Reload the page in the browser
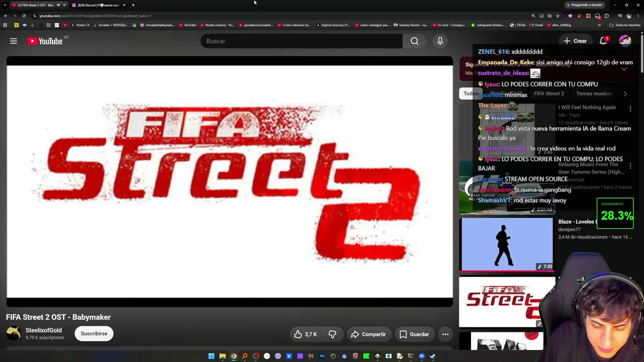Screen dimensions: 644x362 [x=24, y=16]
